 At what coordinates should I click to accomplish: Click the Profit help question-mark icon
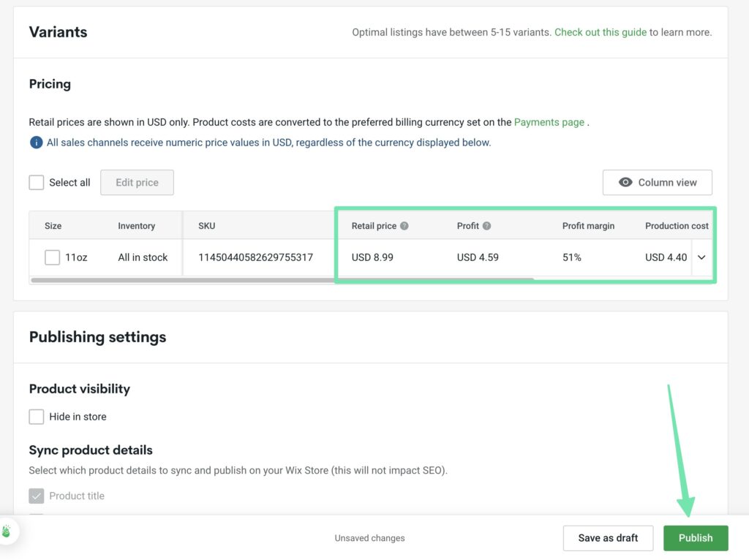[x=486, y=226]
